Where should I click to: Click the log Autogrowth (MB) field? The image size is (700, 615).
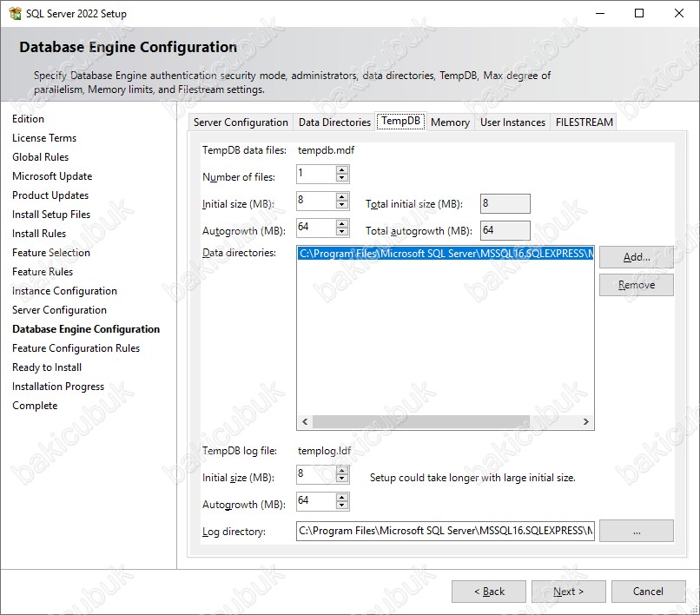(316, 501)
